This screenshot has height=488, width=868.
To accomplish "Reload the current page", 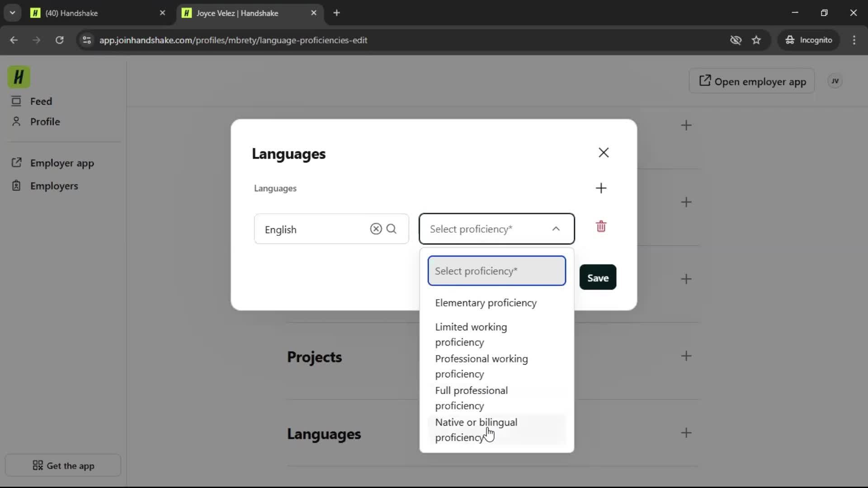I will [59, 40].
